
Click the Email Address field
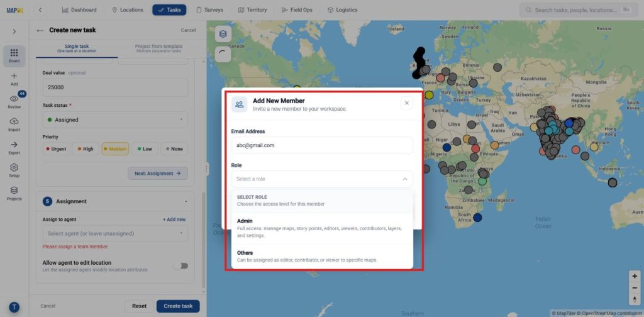[x=322, y=145]
